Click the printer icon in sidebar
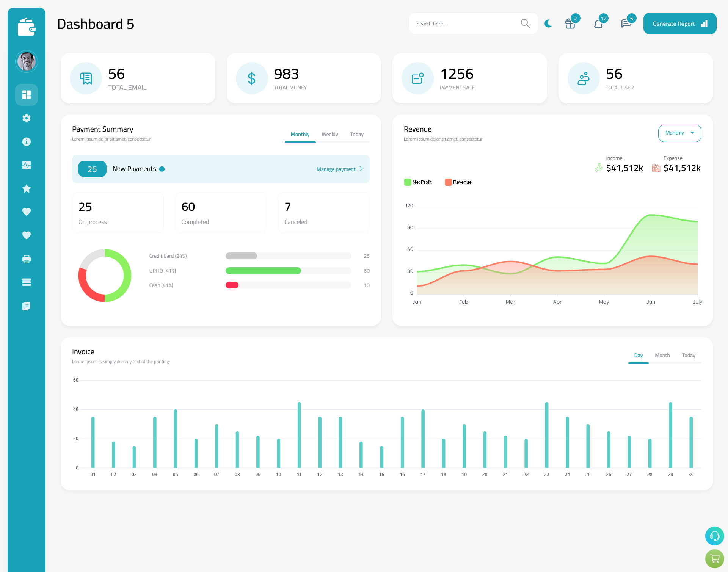 tap(27, 259)
